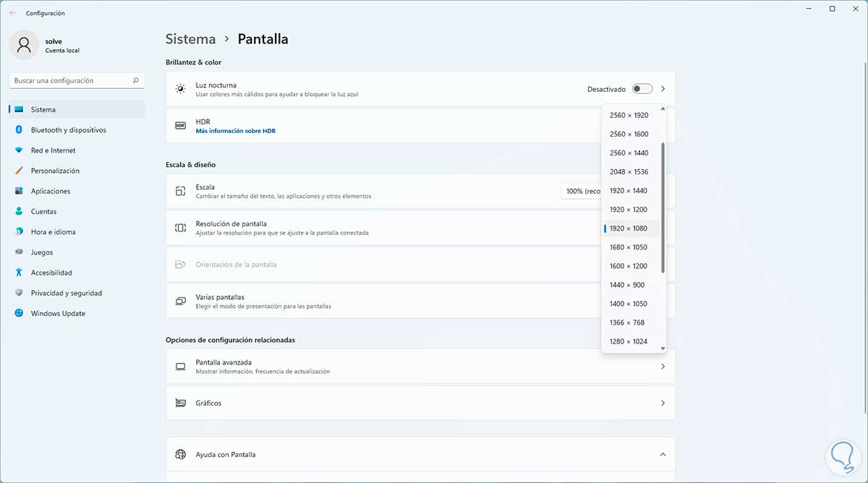Image resolution: width=868 pixels, height=483 pixels.
Task: Go to Sistema breadcrumb link
Action: [x=190, y=39]
